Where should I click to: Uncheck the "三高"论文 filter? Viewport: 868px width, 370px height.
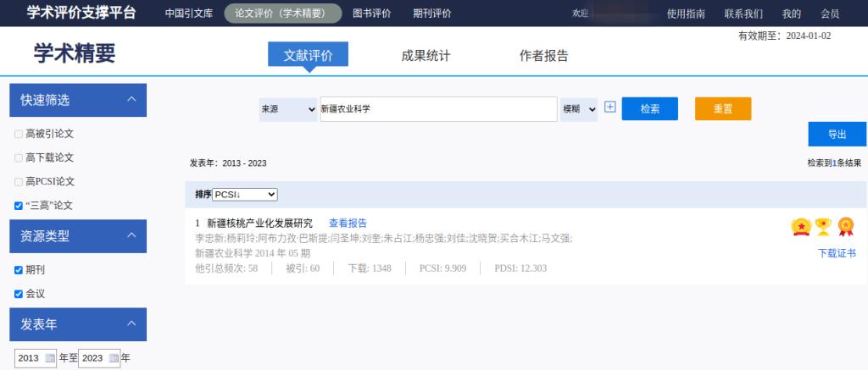click(19, 205)
